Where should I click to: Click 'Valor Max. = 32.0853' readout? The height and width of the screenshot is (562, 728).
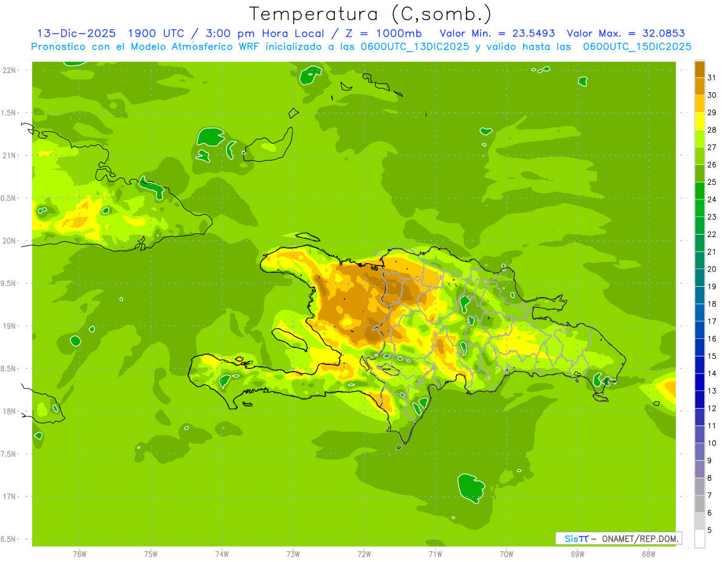click(x=625, y=33)
